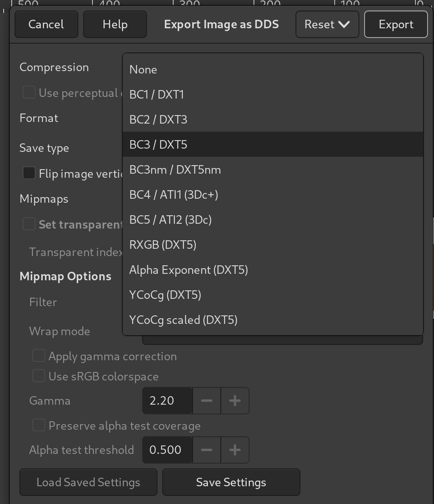Select YCoCg scaled (DXT5) compression

[x=273, y=320]
